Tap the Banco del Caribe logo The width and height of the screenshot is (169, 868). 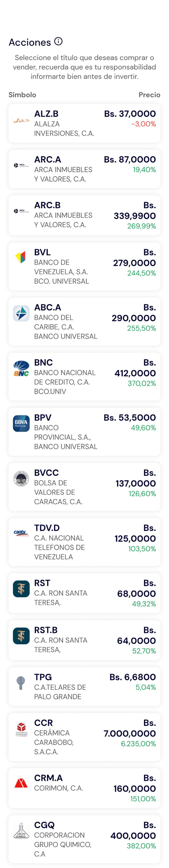[x=21, y=313]
